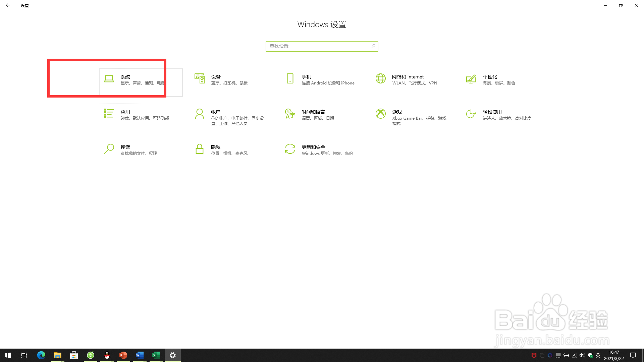Open Time & Language (时间和语言) icon
The width and height of the screenshot is (644, 362).
pos(290,114)
